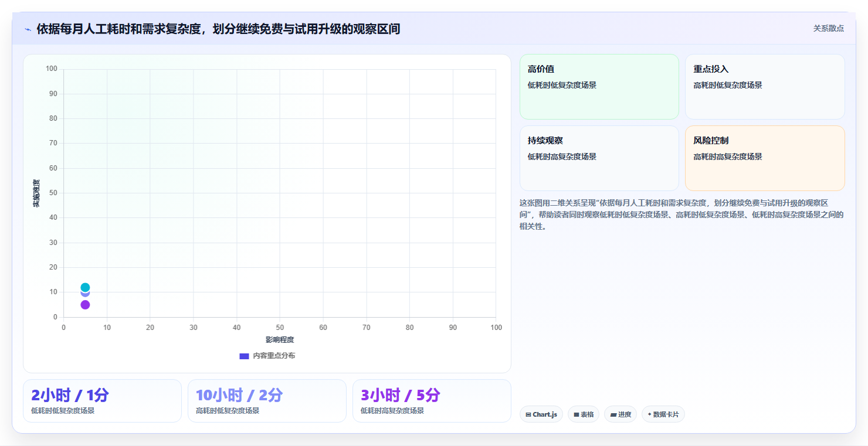Select the 数据卡片 tag chip

point(663,414)
